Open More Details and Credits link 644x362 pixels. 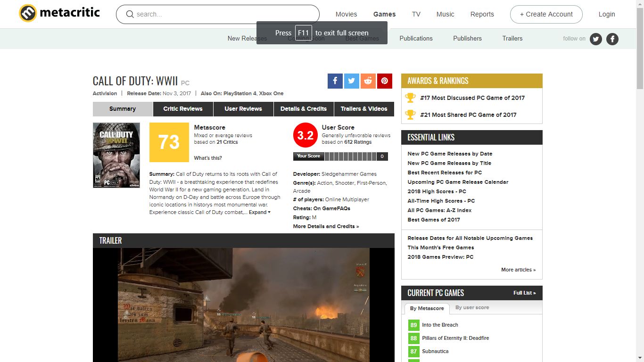click(326, 226)
